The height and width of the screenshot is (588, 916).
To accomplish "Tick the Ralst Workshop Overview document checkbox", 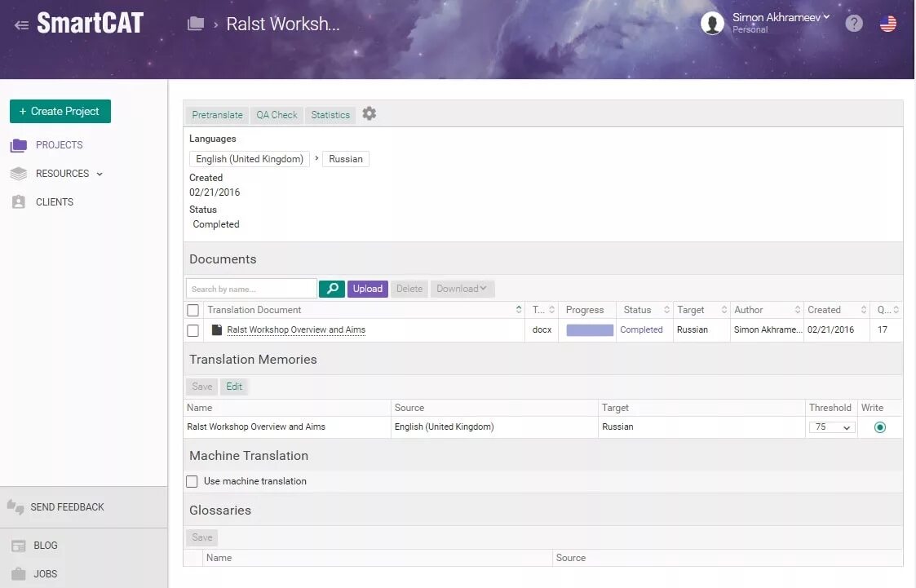I will tap(192, 330).
